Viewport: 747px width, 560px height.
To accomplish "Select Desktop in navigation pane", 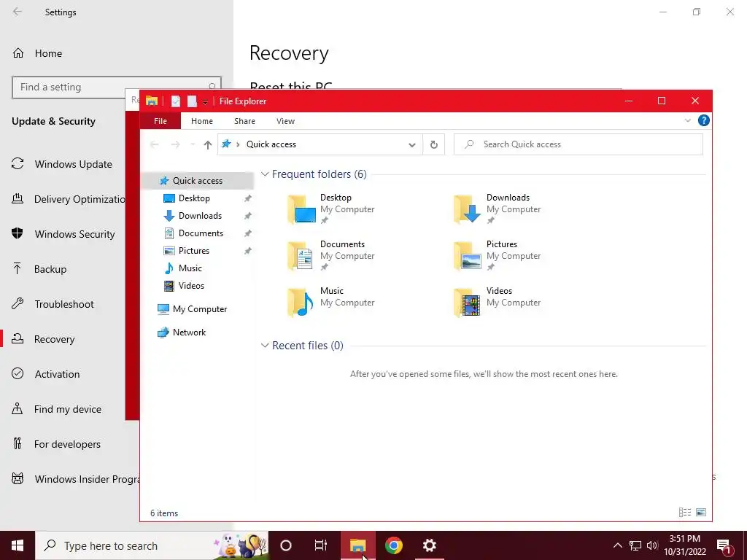I will (194, 198).
